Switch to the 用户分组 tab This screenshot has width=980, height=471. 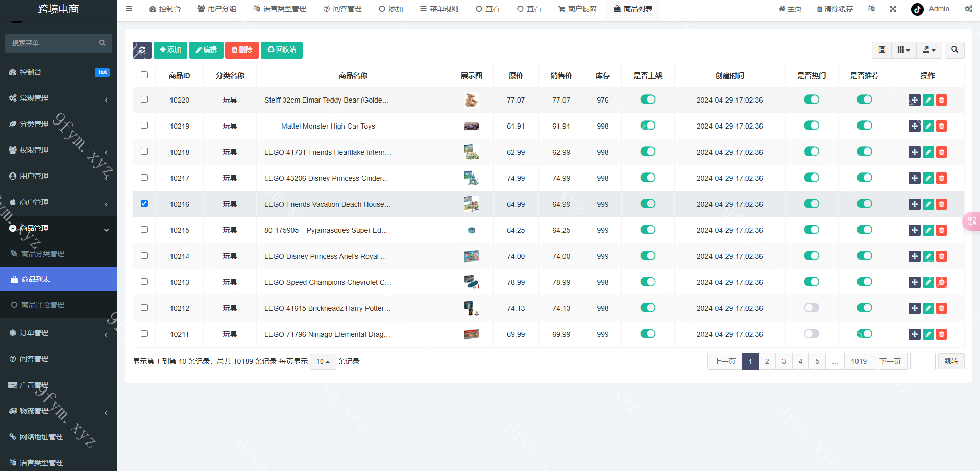pyautogui.click(x=217, y=9)
